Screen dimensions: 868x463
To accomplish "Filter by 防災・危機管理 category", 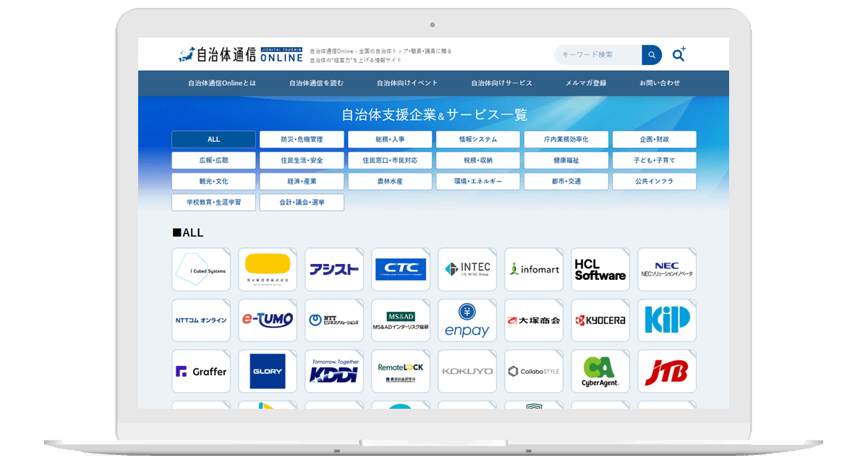I will [302, 140].
